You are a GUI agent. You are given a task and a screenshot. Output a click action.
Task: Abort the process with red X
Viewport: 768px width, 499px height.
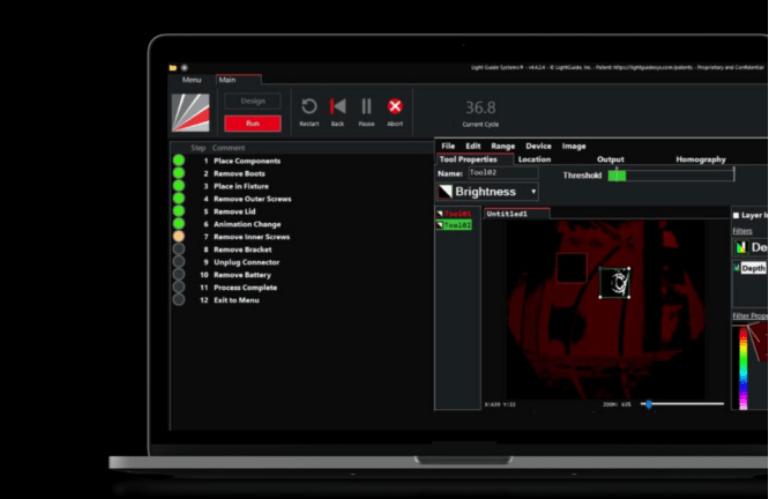(395, 107)
